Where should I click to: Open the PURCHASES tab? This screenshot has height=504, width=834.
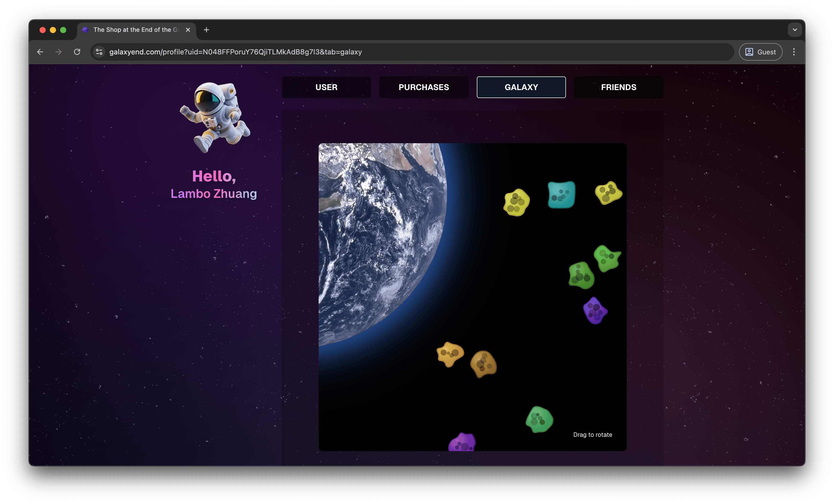(x=424, y=87)
